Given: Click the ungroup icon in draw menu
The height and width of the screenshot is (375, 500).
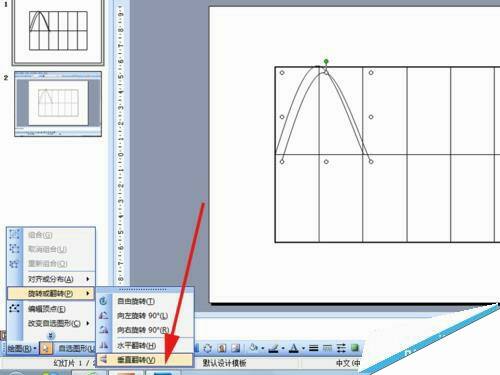Looking at the screenshot, I should [14, 249].
